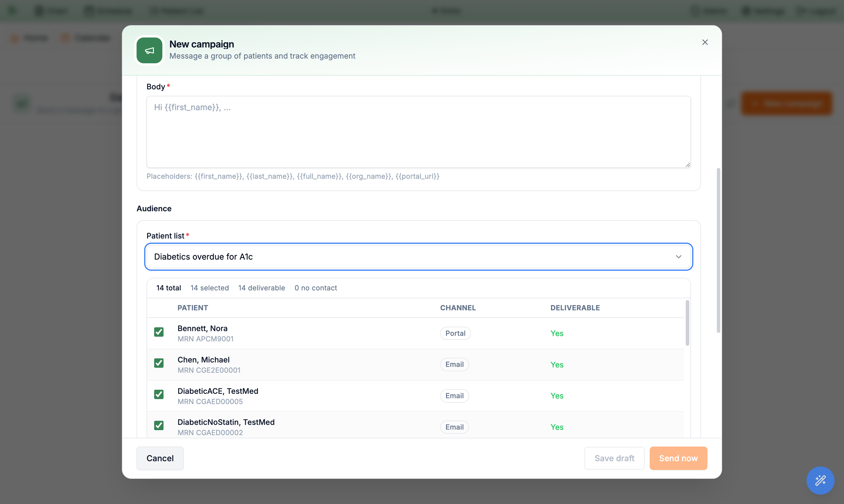Open the Patient list dropdown
This screenshot has height=504, width=844.
tap(418, 257)
